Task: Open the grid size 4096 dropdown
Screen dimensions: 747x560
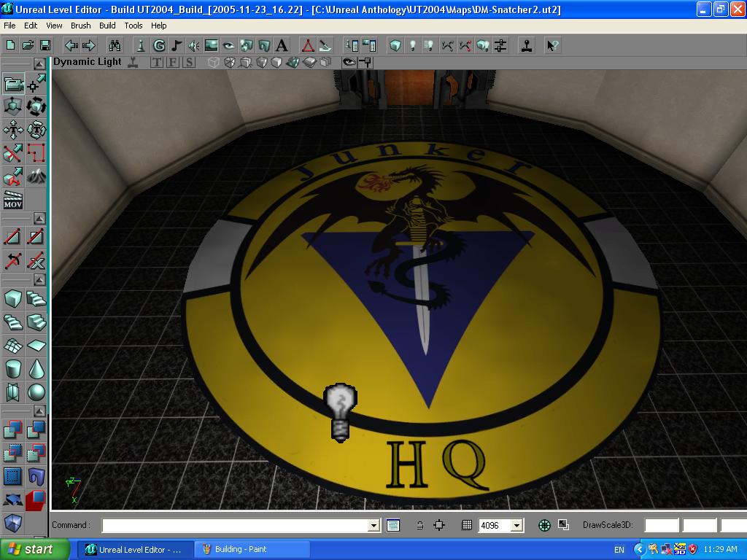Action: [x=516, y=525]
